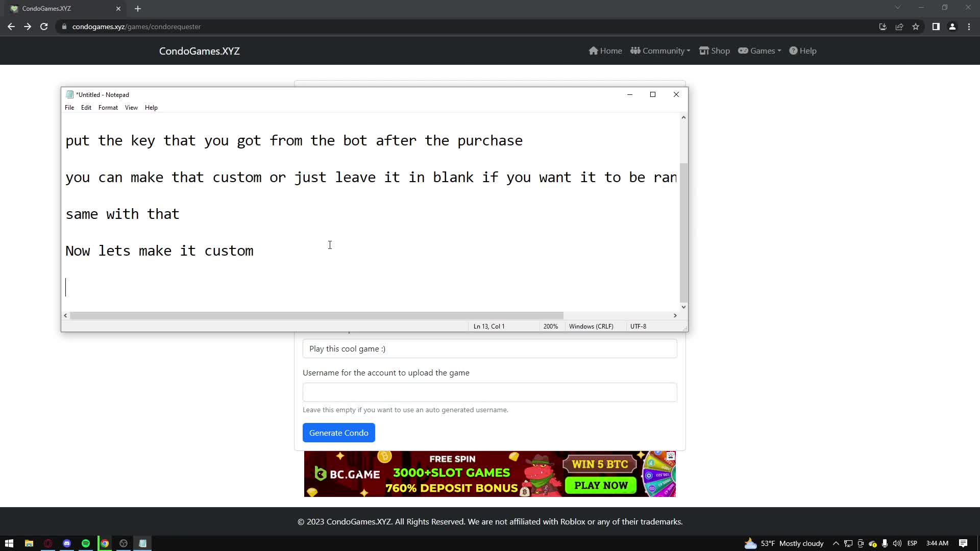Click Notepad horizontal scrollbar thumb
Screen dimensions: 980x551
coord(316,316)
